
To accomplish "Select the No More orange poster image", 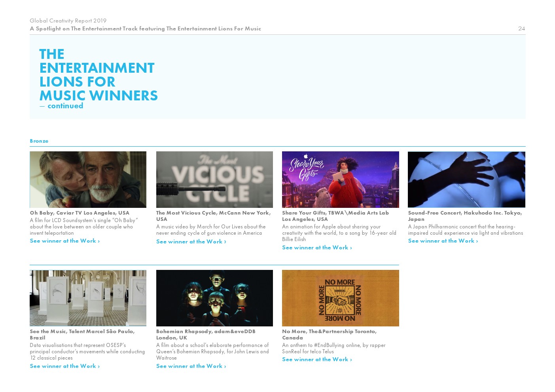I will [340, 298].
